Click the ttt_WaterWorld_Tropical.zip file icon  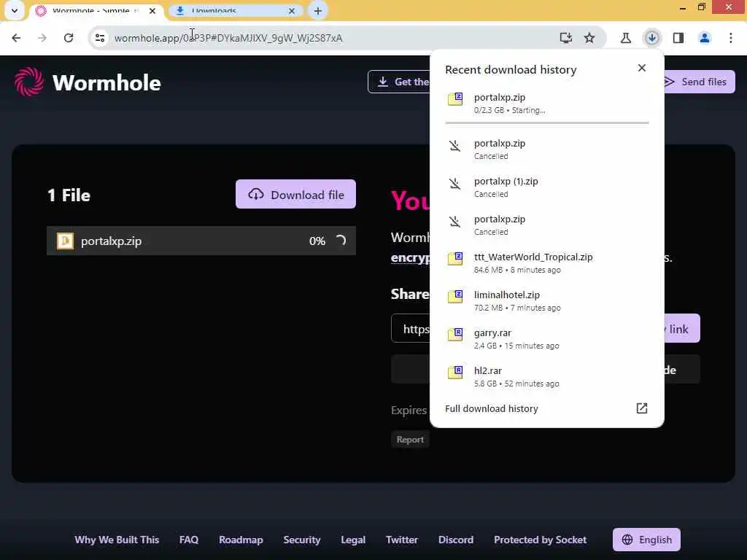tap(455, 259)
